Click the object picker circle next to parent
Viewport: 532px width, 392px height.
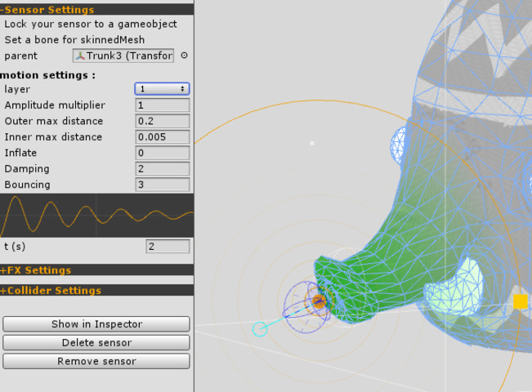184,56
